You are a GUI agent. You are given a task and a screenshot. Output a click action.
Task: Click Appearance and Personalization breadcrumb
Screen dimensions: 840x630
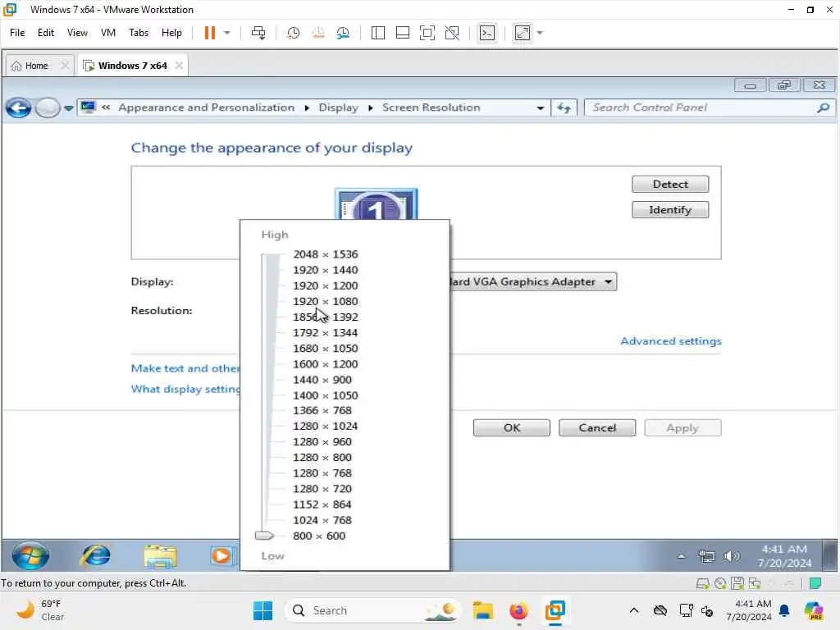[x=206, y=107]
